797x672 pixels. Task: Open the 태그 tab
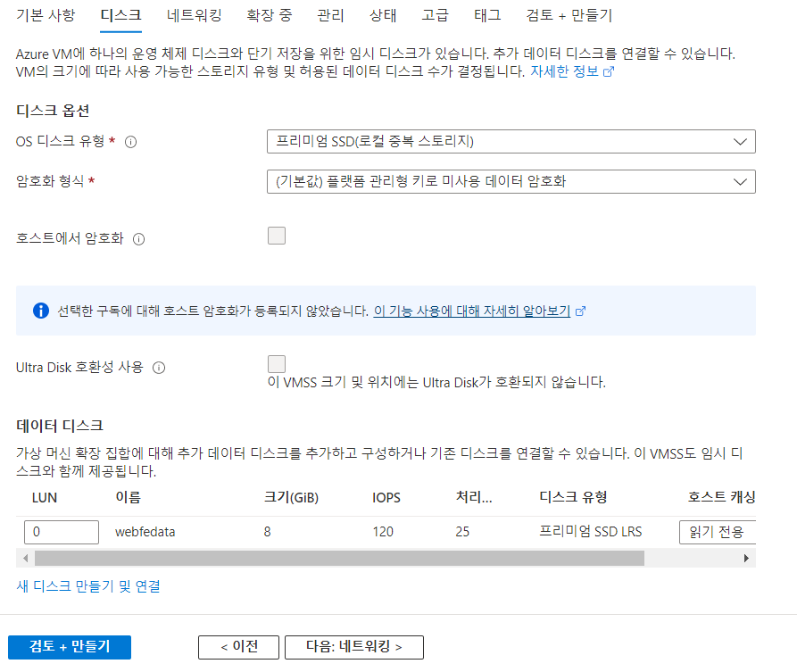pyautogui.click(x=487, y=15)
